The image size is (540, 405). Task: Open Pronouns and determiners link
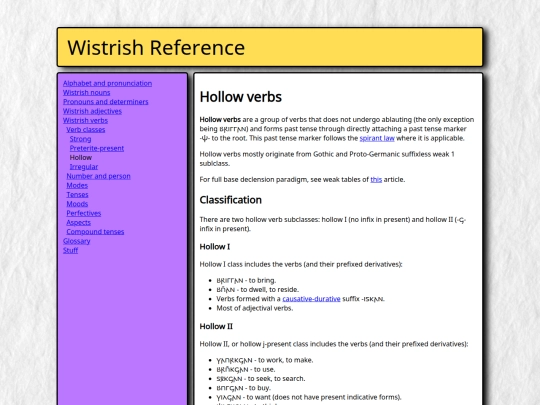[x=106, y=102]
